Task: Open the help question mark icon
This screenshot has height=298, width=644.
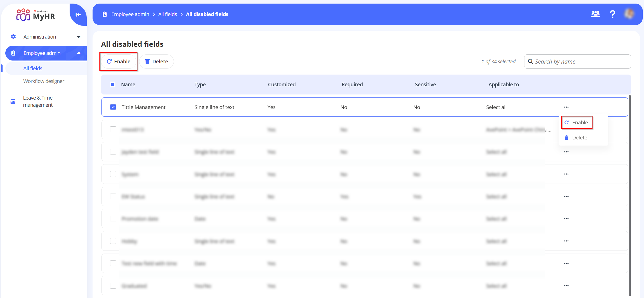Action: click(613, 14)
